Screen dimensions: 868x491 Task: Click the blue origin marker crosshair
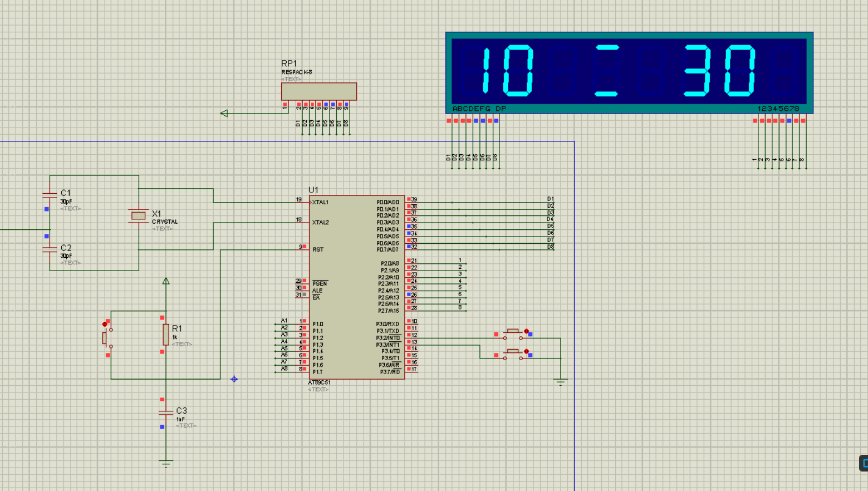[x=234, y=379]
